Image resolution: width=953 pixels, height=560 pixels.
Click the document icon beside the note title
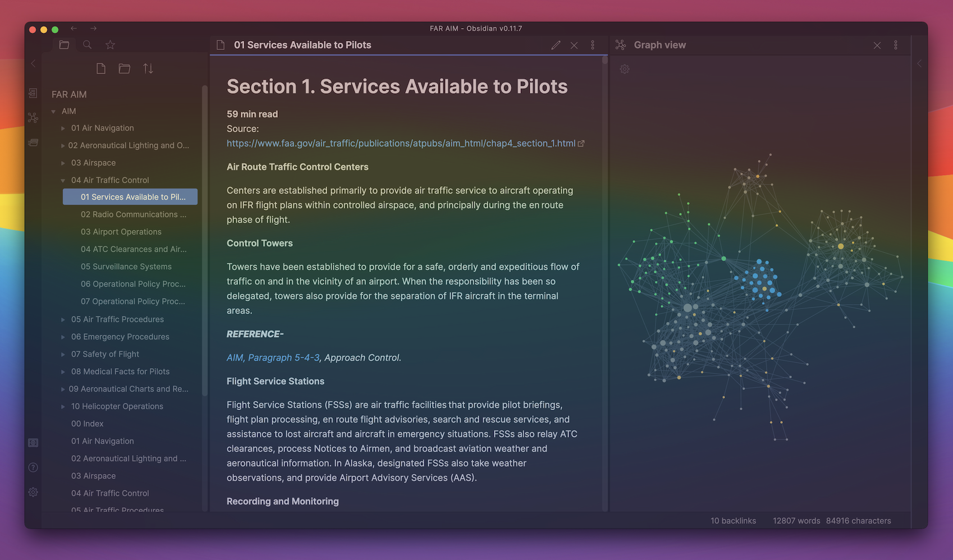pos(221,45)
